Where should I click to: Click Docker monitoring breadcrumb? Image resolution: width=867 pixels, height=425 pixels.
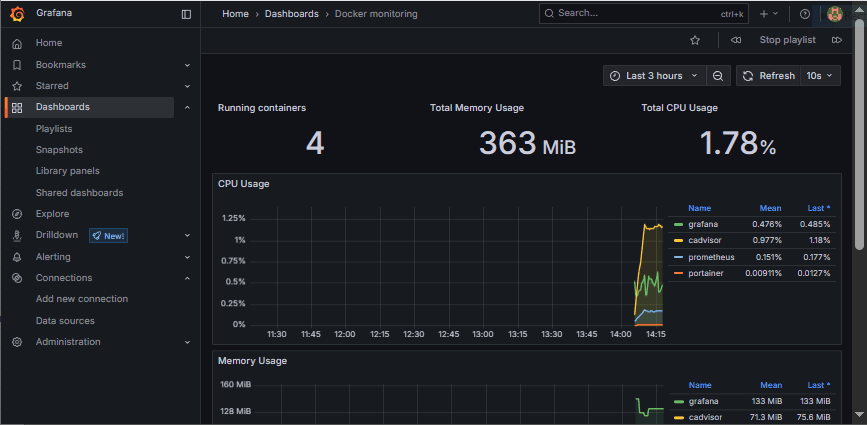tap(376, 14)
